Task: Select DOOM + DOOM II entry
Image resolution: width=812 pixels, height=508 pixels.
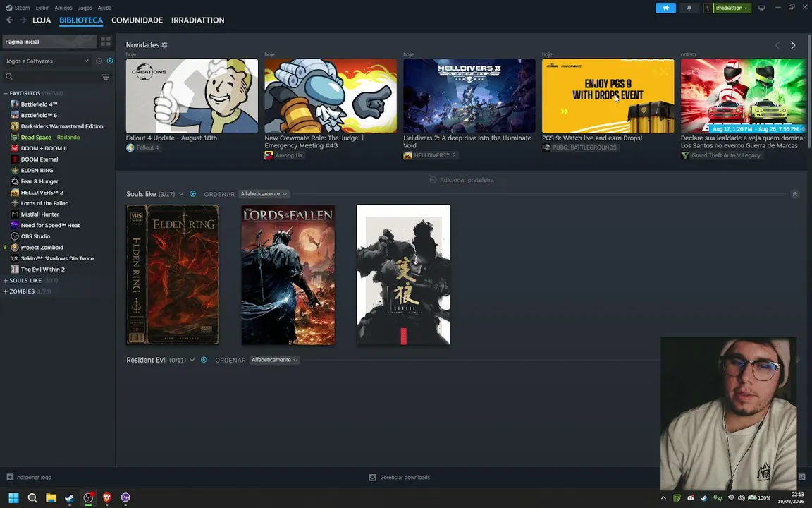Action: [44, 148]
